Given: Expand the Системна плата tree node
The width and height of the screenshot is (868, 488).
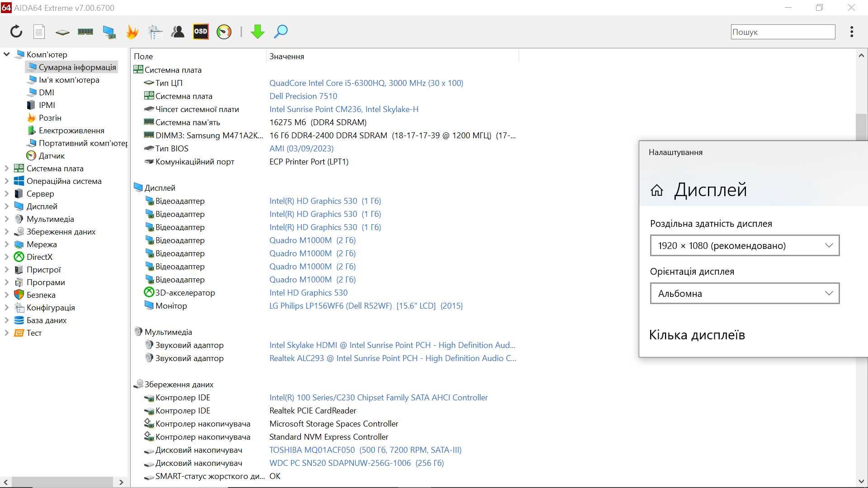Looking at the screenshot, I should coord(6,168).
